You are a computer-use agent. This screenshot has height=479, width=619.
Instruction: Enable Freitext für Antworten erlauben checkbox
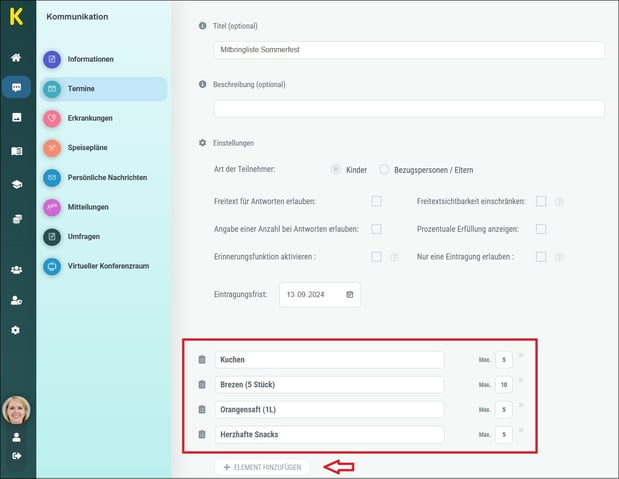coord(376,201)
